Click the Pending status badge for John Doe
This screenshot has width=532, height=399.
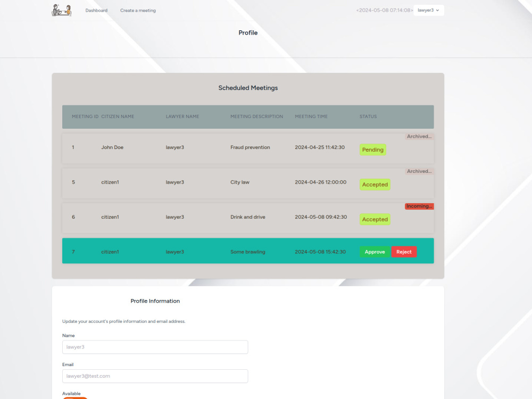[x=372, y=149]
